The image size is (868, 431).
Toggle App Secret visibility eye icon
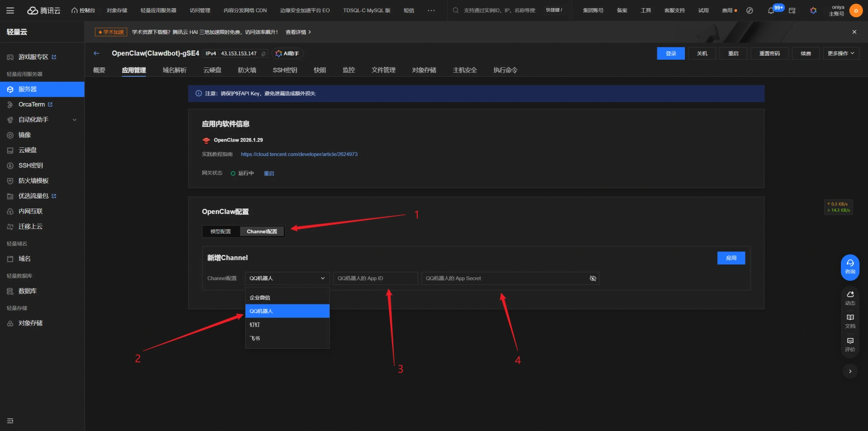point(593,278)
